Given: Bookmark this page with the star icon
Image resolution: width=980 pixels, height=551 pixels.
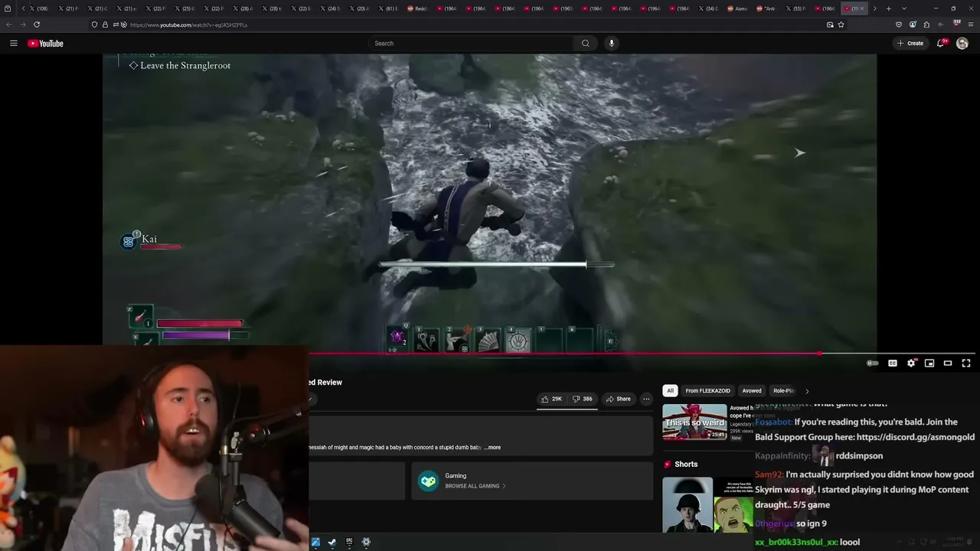Looking at the screenshot, I should 841,24.
